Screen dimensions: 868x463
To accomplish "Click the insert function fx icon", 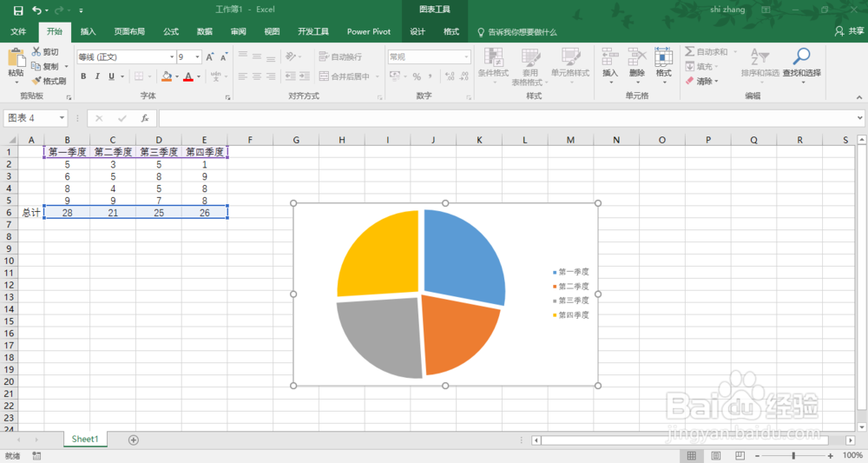I will (144, 118).
